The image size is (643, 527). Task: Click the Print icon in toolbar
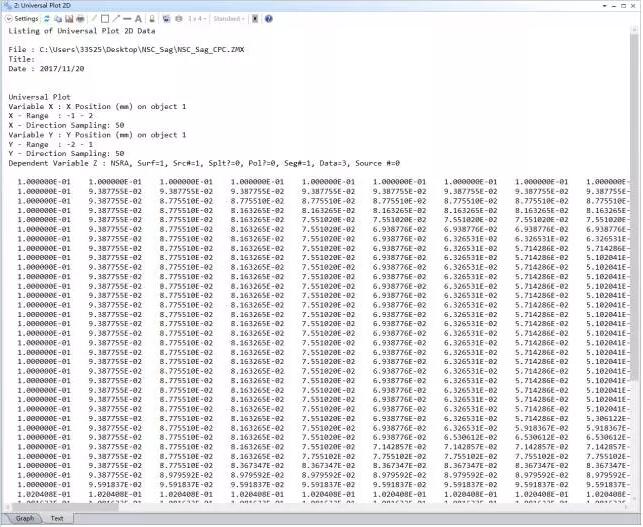coord(81,19)
